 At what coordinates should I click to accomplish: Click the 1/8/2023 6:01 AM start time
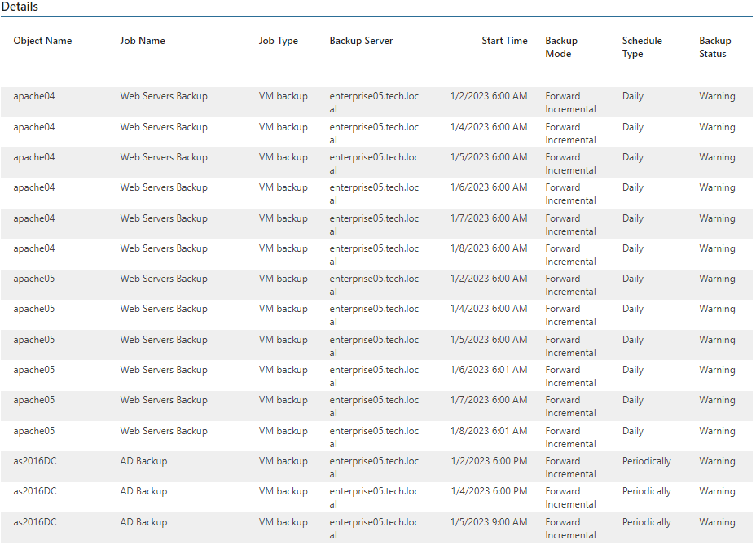(x=489, y=431)
